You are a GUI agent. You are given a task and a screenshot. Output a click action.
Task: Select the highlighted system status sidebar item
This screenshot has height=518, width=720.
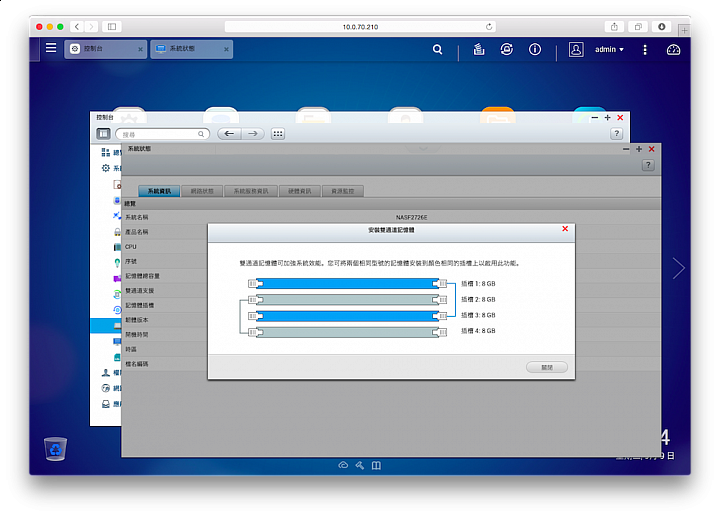(x=106, y=326)
